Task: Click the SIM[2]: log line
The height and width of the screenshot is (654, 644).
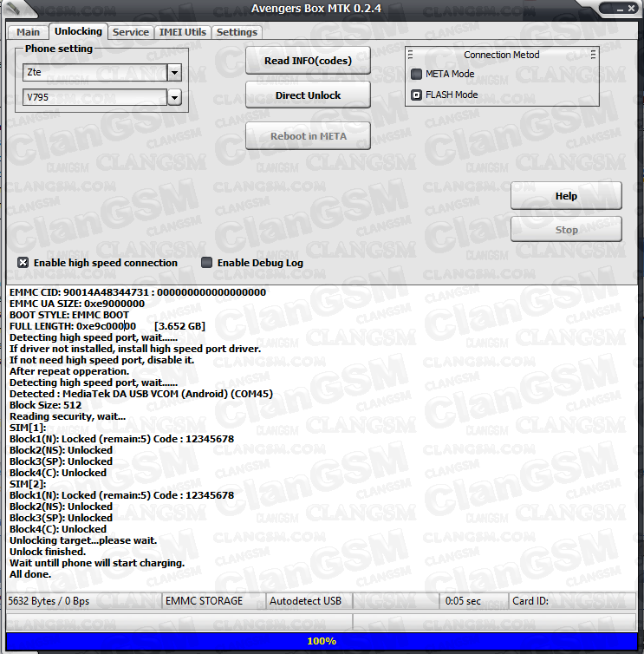Action: (28, 484)
